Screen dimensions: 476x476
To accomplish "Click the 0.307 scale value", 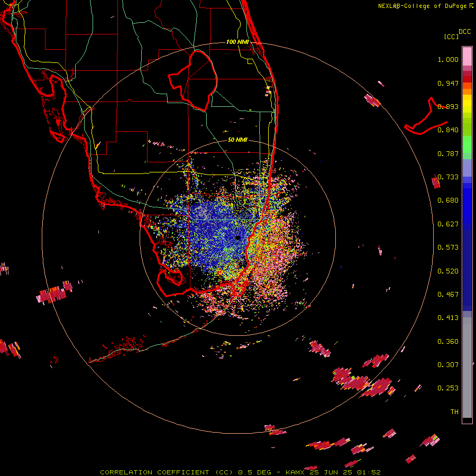I will point(448,364).
